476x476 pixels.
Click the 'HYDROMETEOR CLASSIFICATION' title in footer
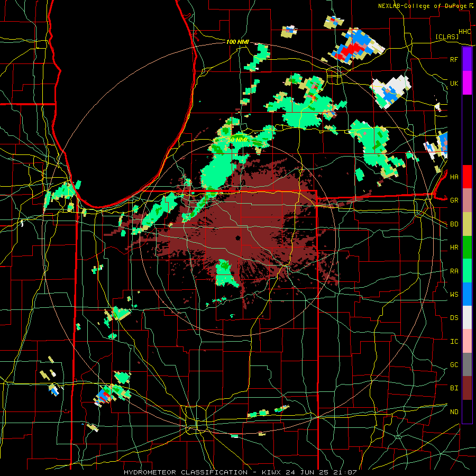tap(186, 472)
